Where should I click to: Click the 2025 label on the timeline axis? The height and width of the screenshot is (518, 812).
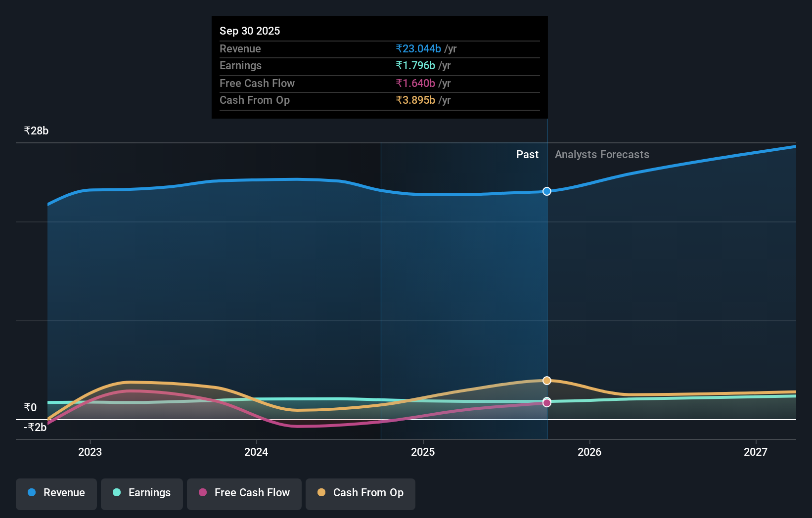(423, 452)
